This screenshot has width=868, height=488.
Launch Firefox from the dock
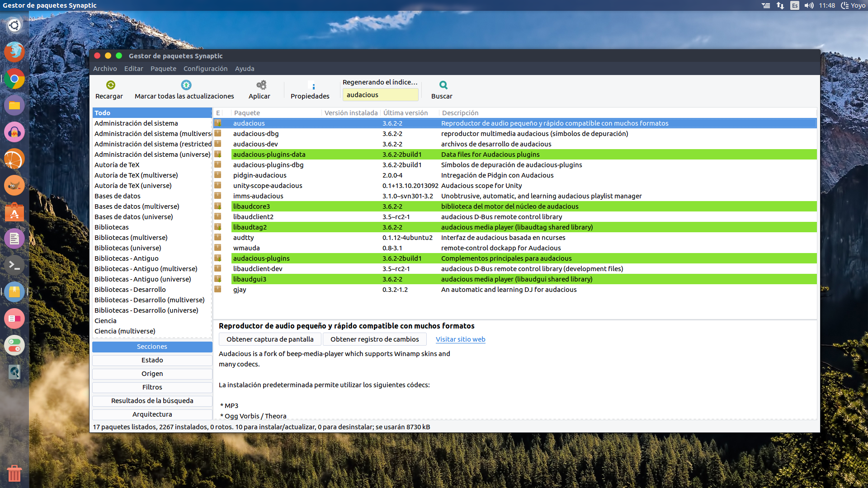(14, 52)
